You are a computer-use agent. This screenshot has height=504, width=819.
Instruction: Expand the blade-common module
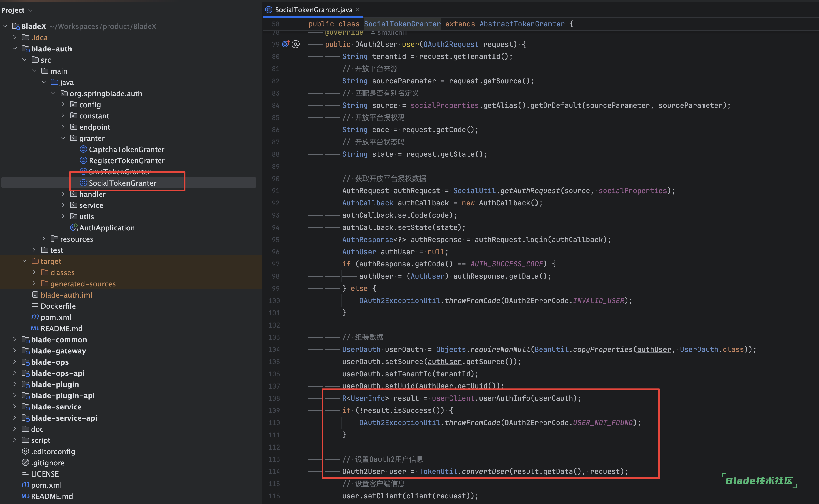(15, 339)
